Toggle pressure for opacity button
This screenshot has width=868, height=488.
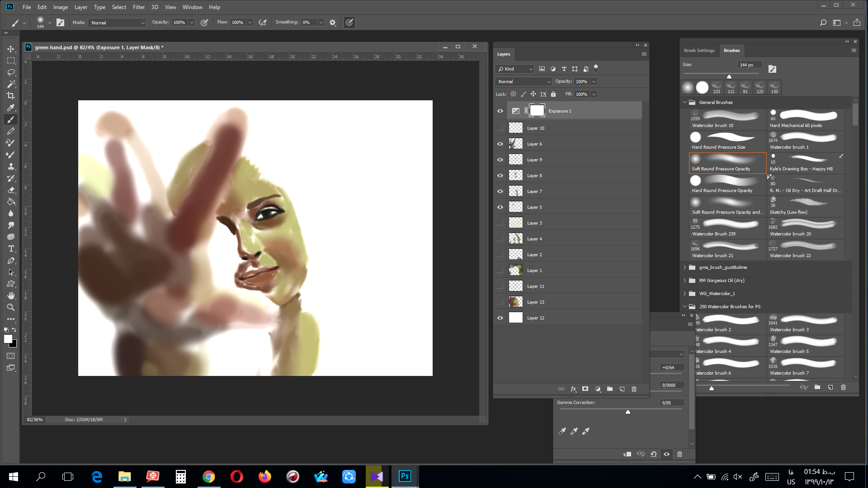pos(204,23)
